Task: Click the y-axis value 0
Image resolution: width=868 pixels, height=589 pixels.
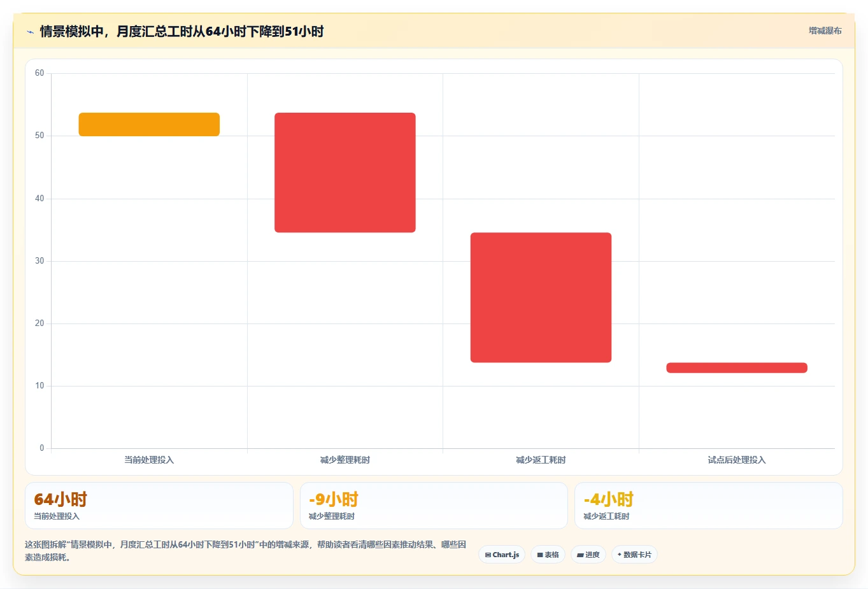Action: pyautogui.click(x=42, y=448)
